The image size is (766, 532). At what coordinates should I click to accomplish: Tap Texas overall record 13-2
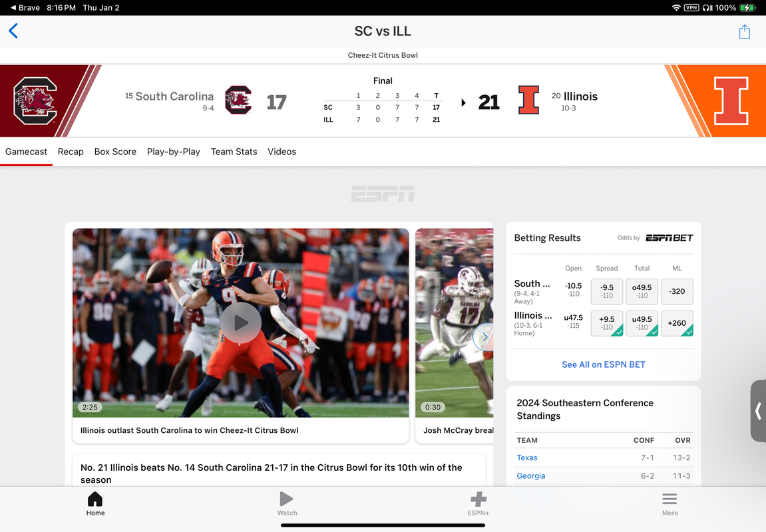coord(681,458)
